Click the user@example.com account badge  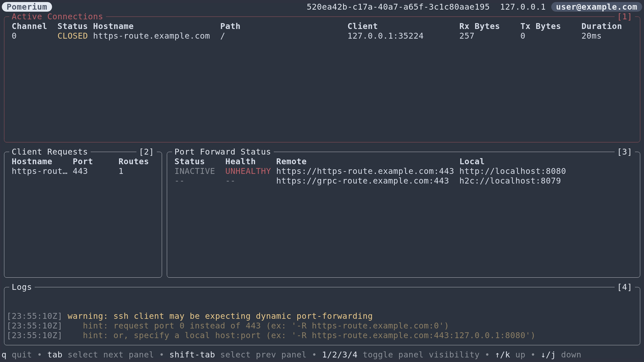(x=596, y=7)
